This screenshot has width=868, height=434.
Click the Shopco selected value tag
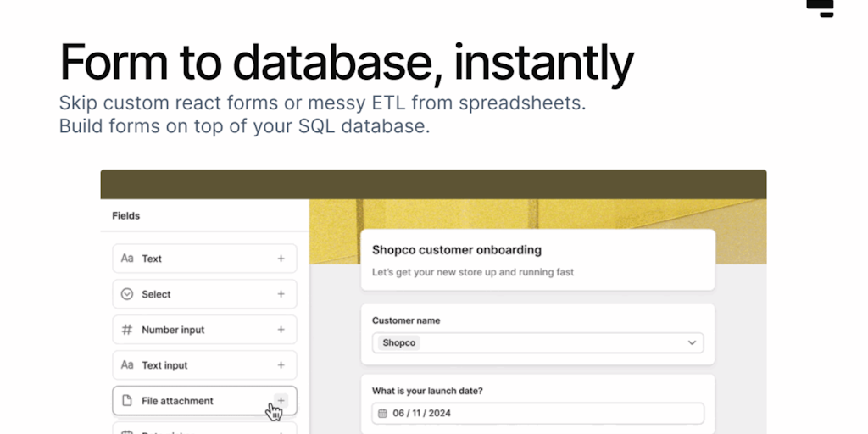coord(399,342)
